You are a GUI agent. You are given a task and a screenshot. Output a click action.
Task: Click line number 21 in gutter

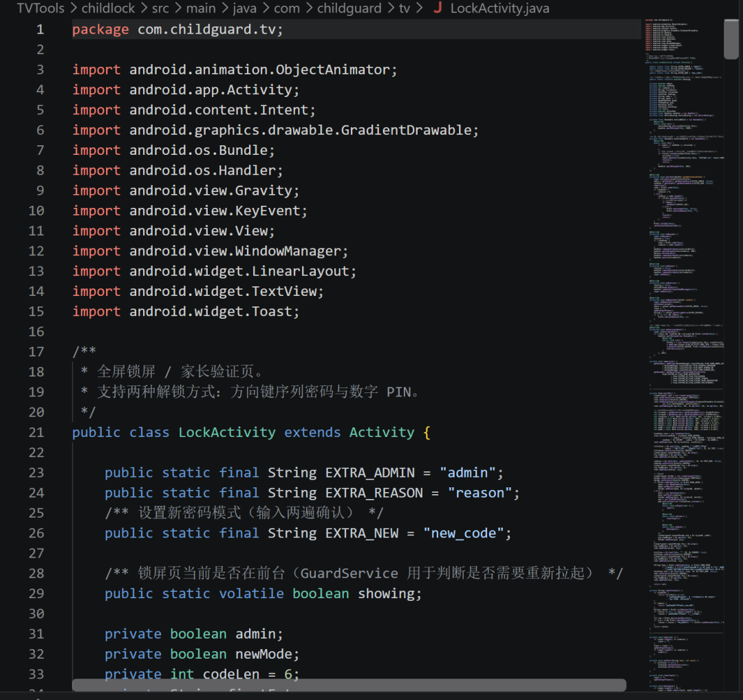pos(36,432)
